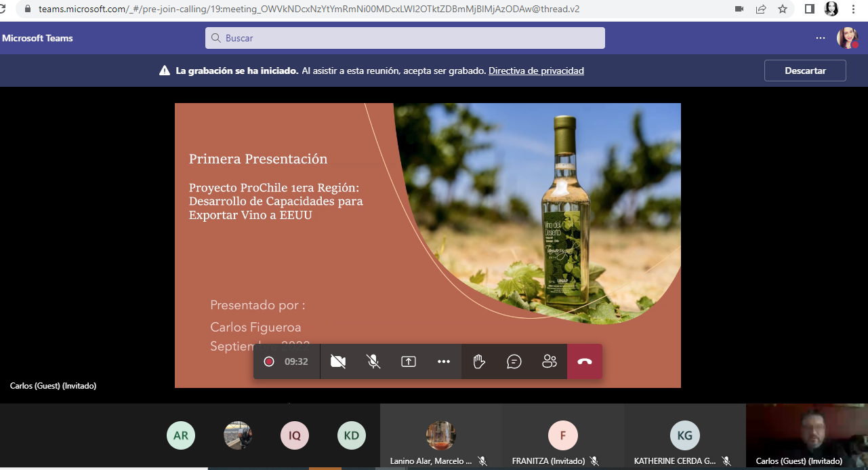Click the camera permission icon in address bar
The height and width of the screenshot is (470, 868).
click(x=739, y=9)
